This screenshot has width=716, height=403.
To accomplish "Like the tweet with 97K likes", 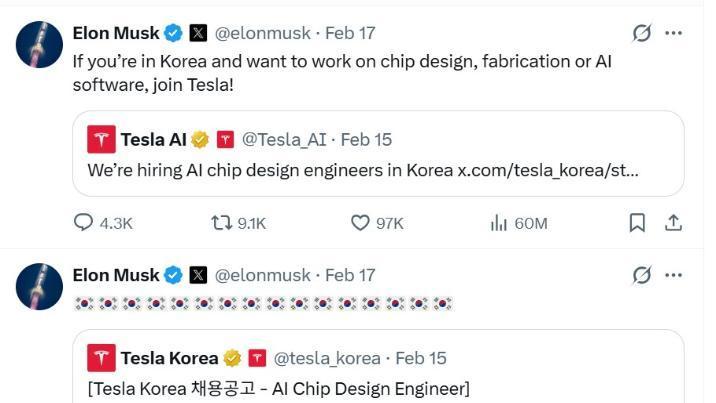I will tap(361, 223).
